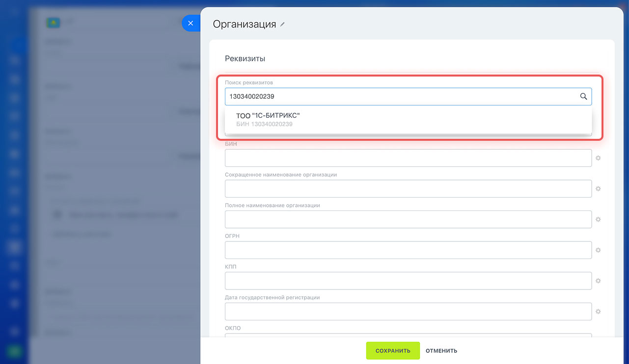
Task: Open gear beside Сокращенное наименование организации field
Action: (598, 189)
